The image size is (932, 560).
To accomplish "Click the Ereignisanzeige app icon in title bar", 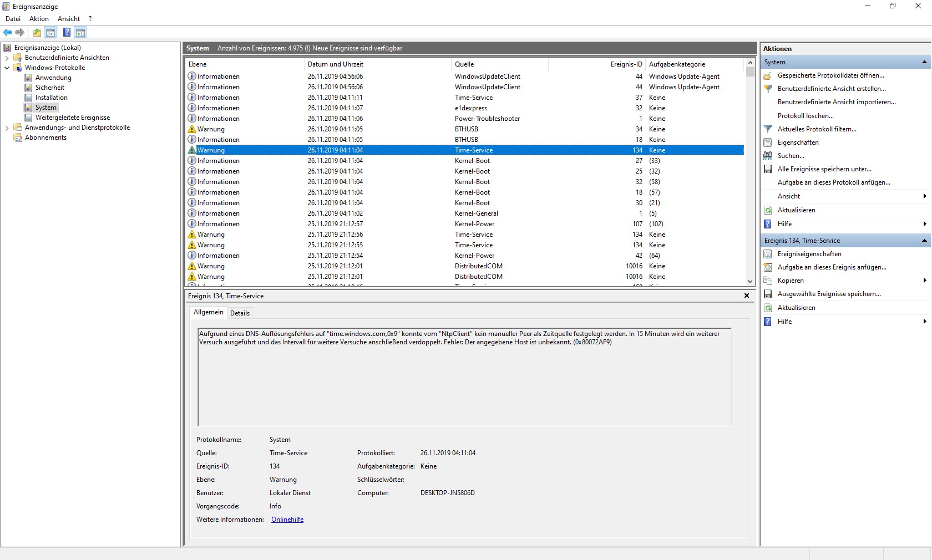I will tap(6, 7).
